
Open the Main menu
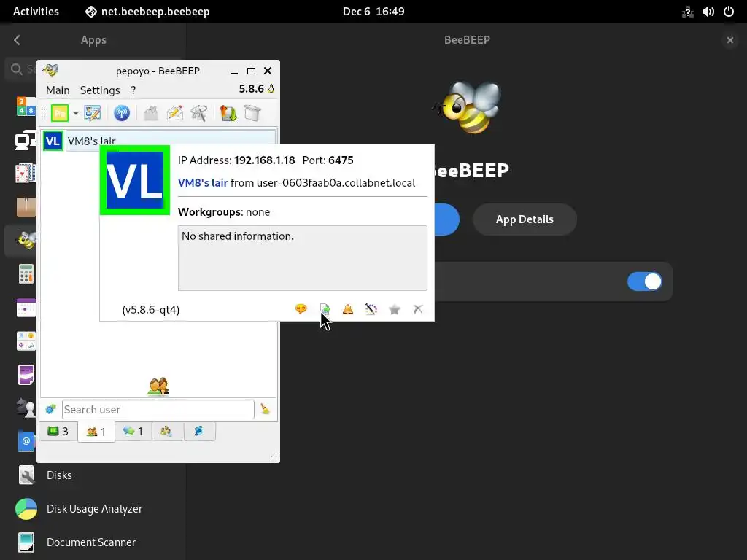coord(58,90)
